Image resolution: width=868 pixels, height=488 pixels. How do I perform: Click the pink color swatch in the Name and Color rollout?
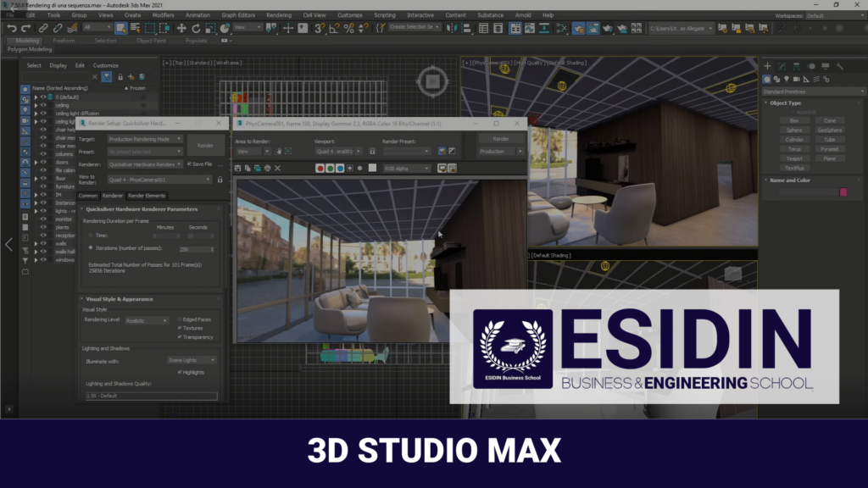(x=843, y=192)
